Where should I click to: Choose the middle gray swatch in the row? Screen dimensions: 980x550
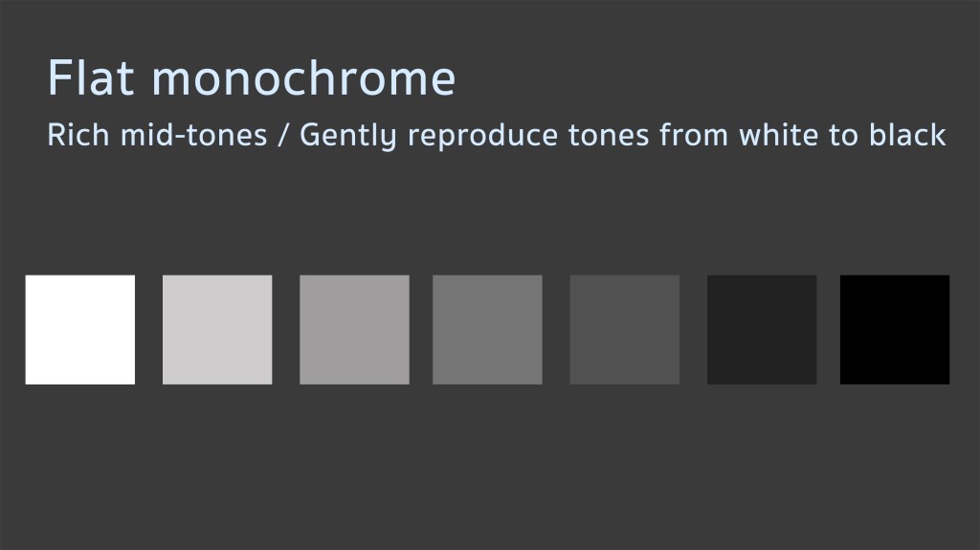point(487,330)
